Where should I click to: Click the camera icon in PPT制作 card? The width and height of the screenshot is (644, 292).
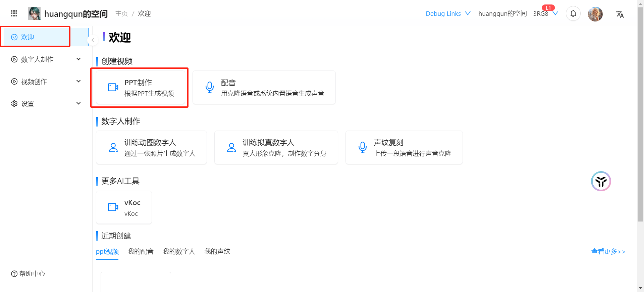(113, 88)
